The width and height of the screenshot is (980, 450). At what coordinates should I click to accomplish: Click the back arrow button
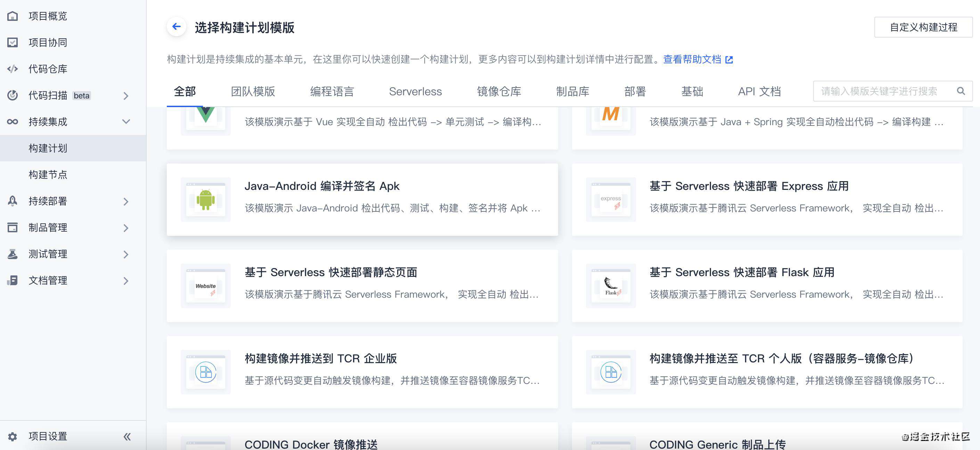coord(176,27)
